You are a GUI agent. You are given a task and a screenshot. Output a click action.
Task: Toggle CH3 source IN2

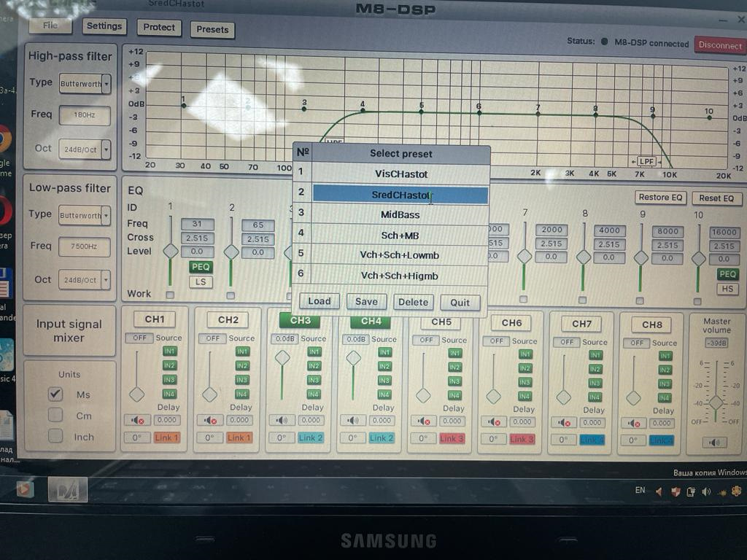pyautogui.click(x=314, y=366)
